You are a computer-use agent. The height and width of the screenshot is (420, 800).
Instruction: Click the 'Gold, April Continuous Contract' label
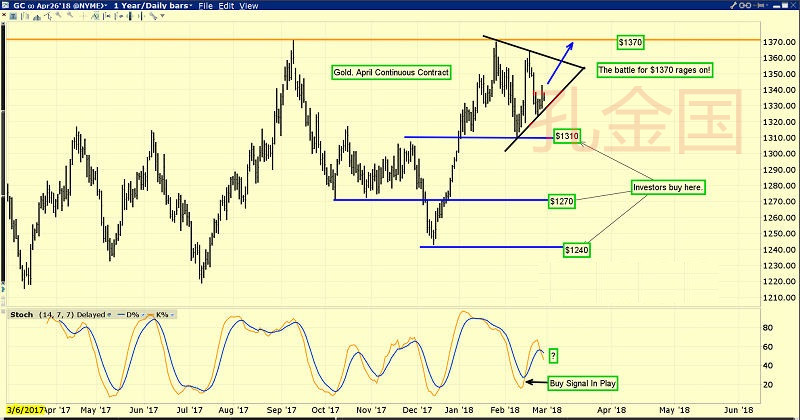391,72
